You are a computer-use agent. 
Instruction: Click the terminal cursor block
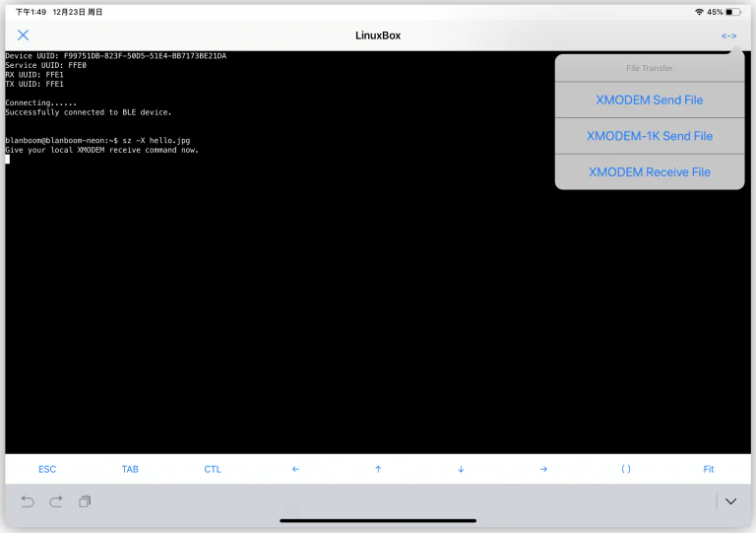coord(7,160)
